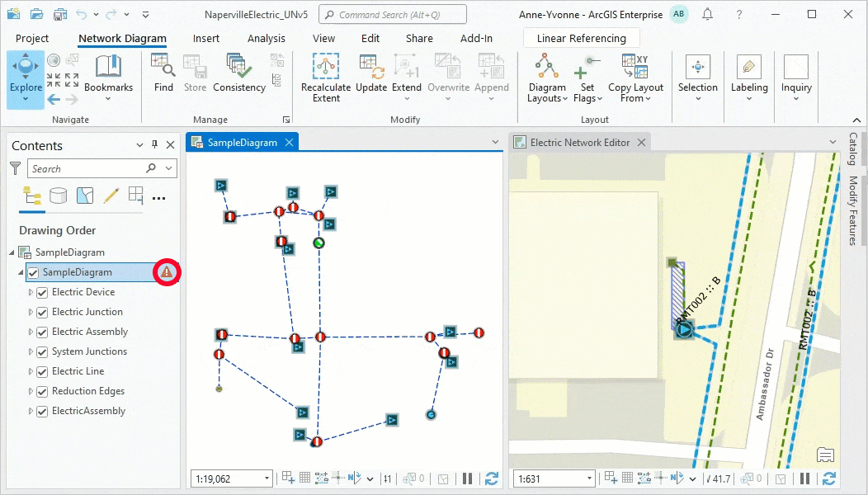
Task: Toggle System Junctions layer checkbox
Action: coord(42,352)
